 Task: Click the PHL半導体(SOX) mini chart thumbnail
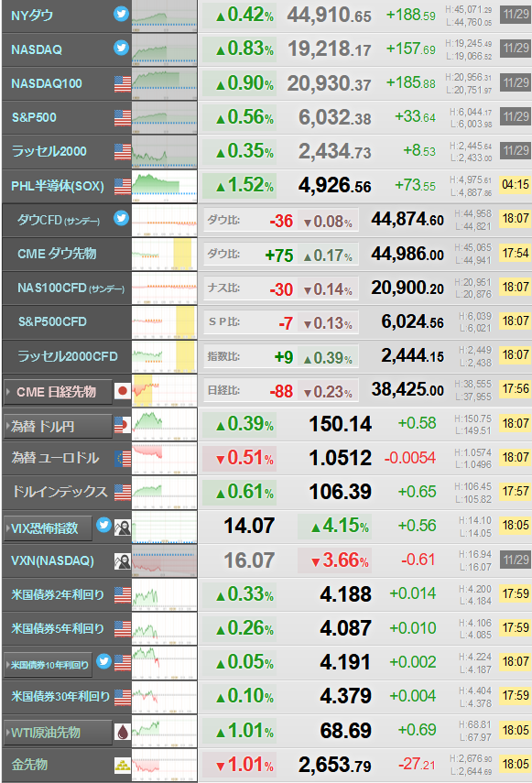pos(164,186)
